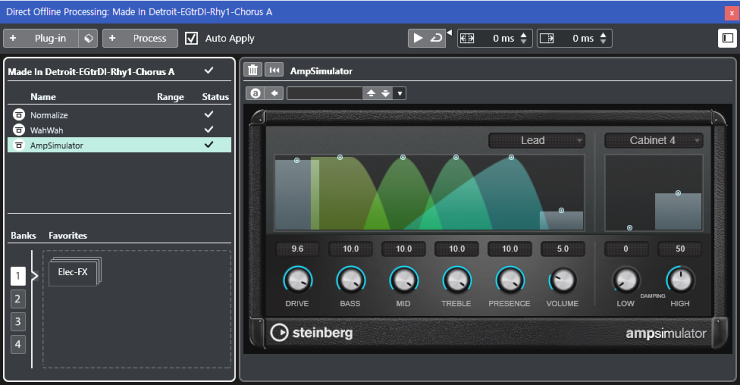
Task: Toggle audition loop
Action: (437, 38)
